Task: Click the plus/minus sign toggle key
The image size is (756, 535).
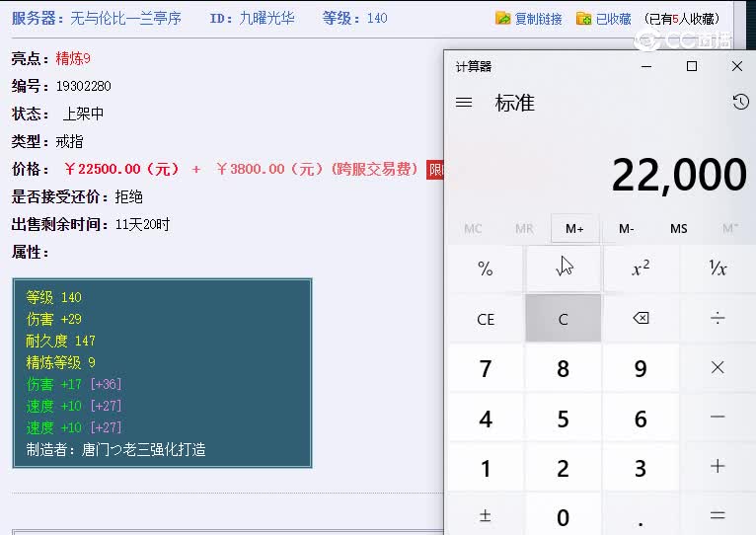Action: [486, 515]
